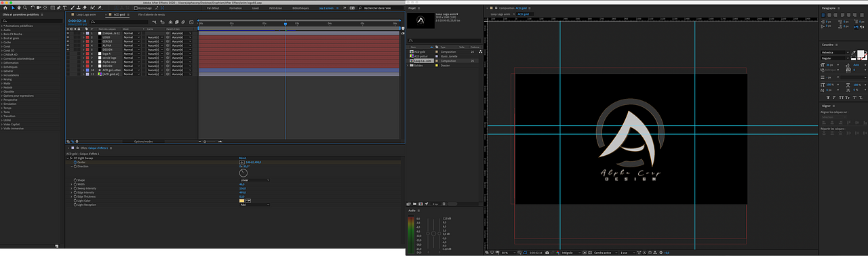
Task: Expand the Audio effects category
Action: [3, 30]
